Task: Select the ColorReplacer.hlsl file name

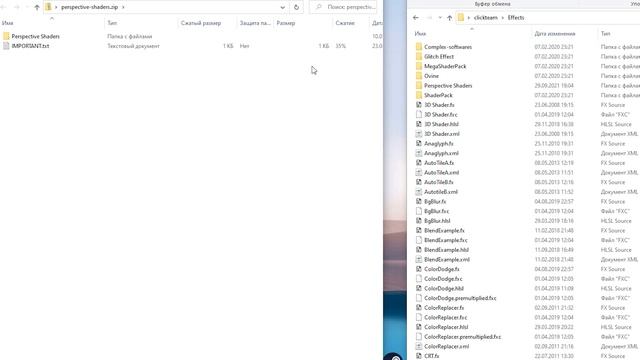Action: pyautogui.click(x=446, y=327)
